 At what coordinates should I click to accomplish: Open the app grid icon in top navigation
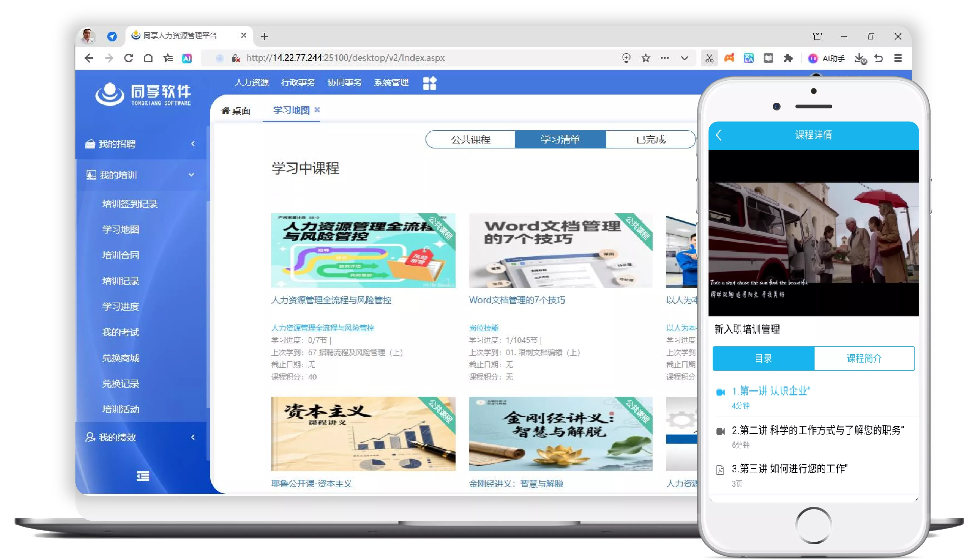pos(429,83)
